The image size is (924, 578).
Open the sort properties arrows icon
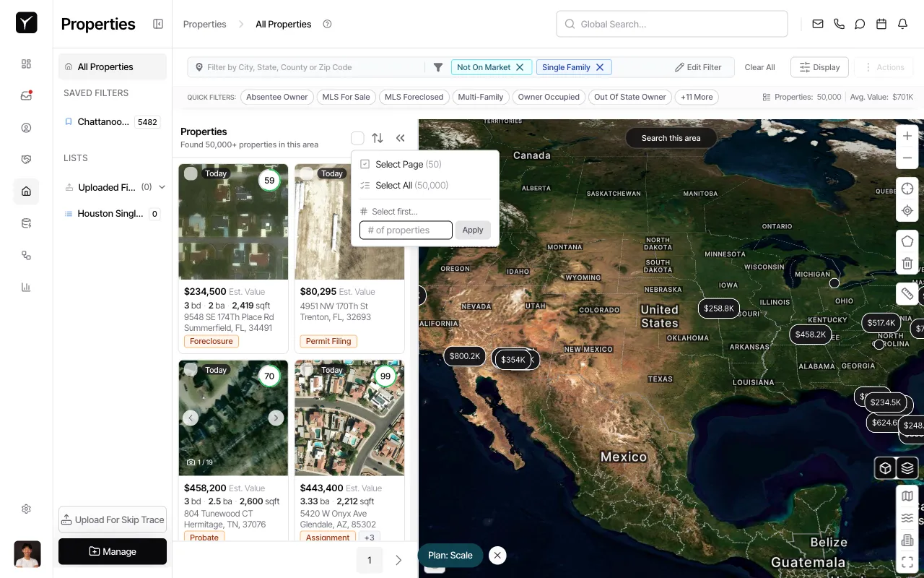coord(378,138)
